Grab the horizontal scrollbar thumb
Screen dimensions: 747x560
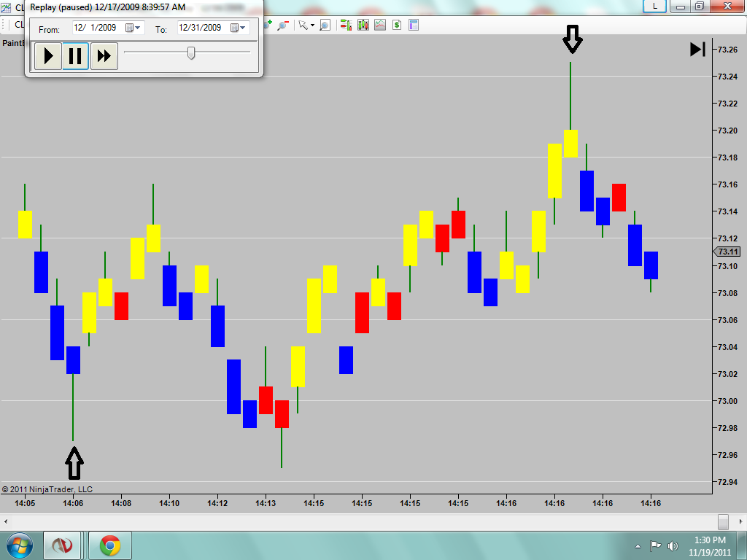click(723, 522)
